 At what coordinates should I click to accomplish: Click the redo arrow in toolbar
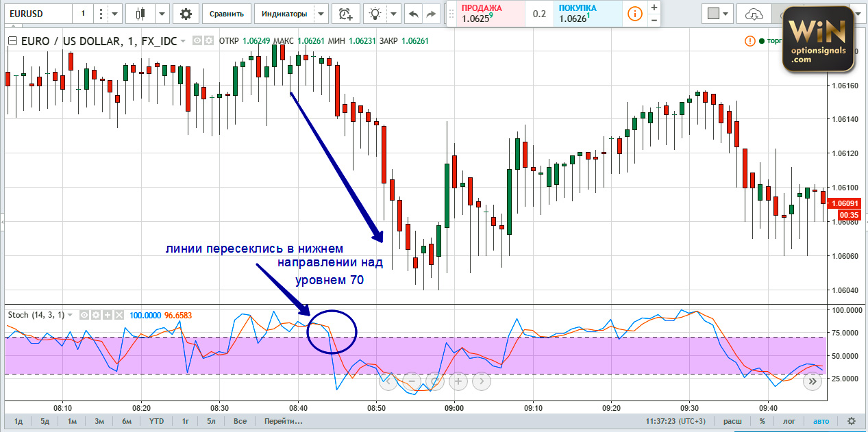pyautogui.click(x=431, y=14)
